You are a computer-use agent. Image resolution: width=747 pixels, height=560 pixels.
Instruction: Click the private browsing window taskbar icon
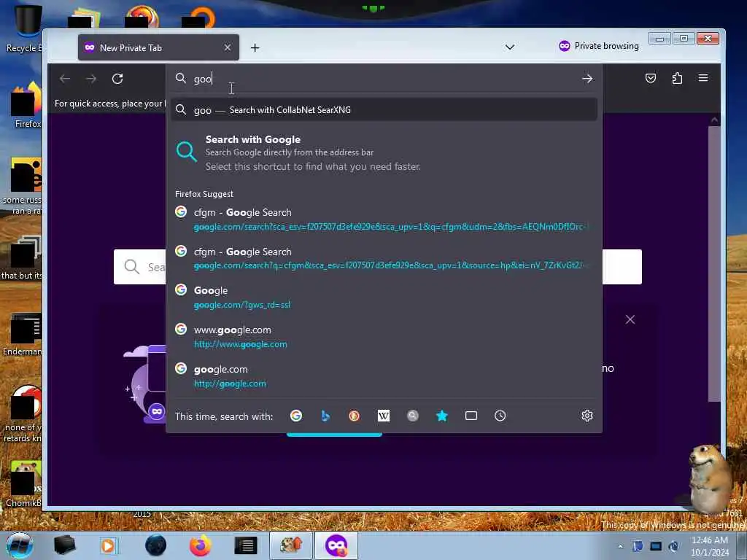(x=336, y=545)
